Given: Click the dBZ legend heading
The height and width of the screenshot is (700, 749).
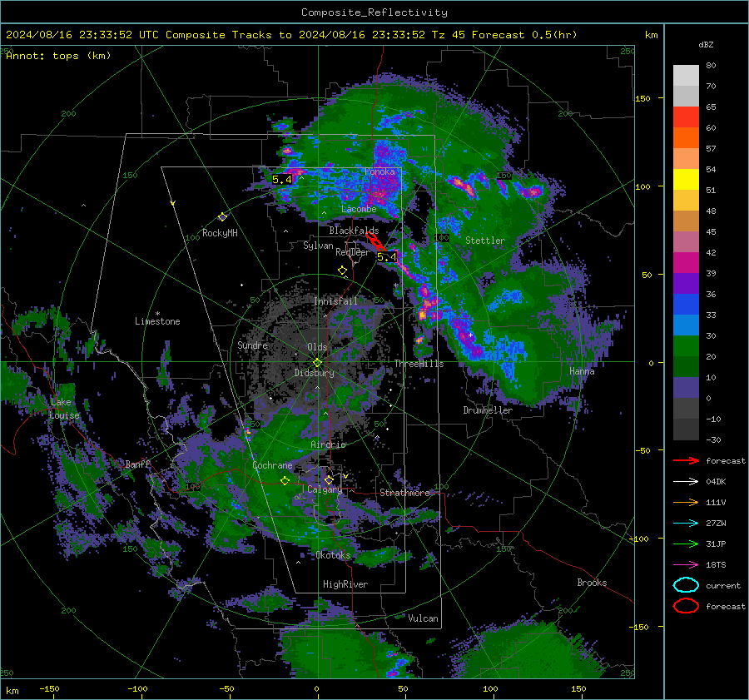Looking at the screenshot, I should [706, 45].
